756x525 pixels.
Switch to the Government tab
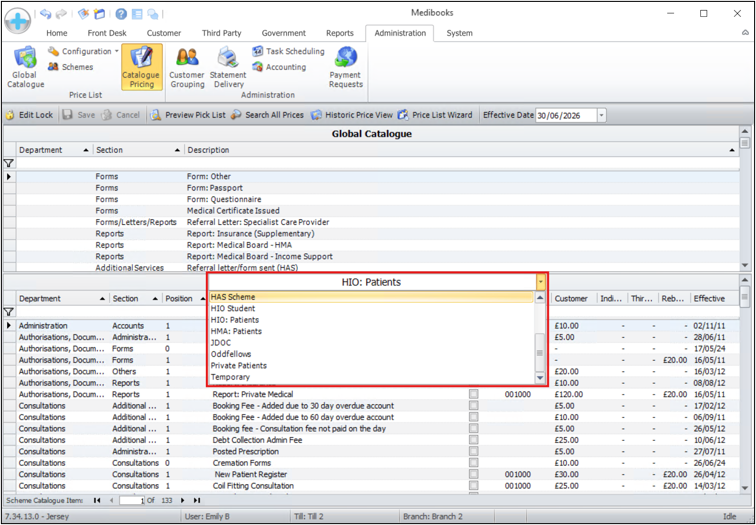coord(284,33)
